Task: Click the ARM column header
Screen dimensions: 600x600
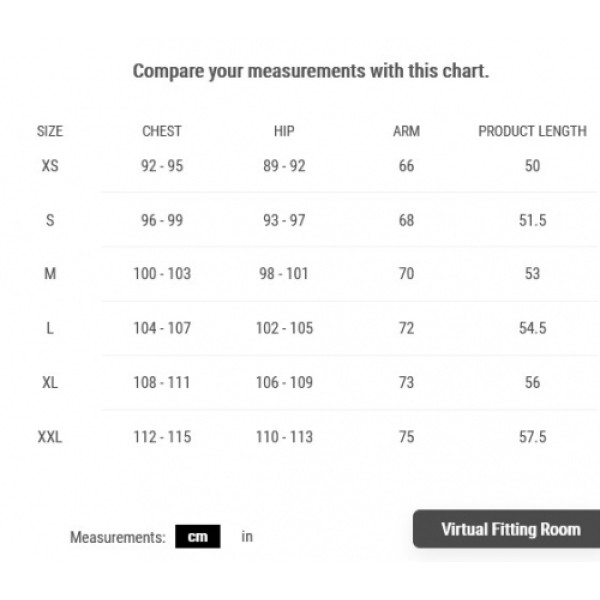Action: click(x=406, y=131)
